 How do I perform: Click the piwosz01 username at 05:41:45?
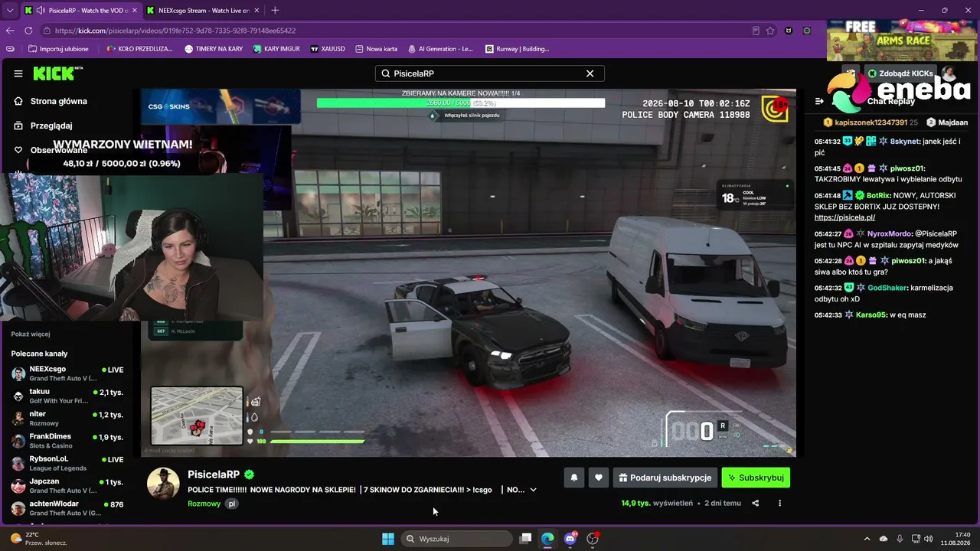(907, 168)
